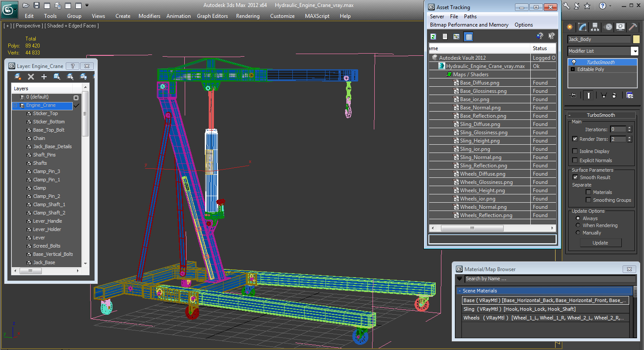644x350 pixels.
Task: Click the plus Add to Layer icon
Action: [44, 77]
